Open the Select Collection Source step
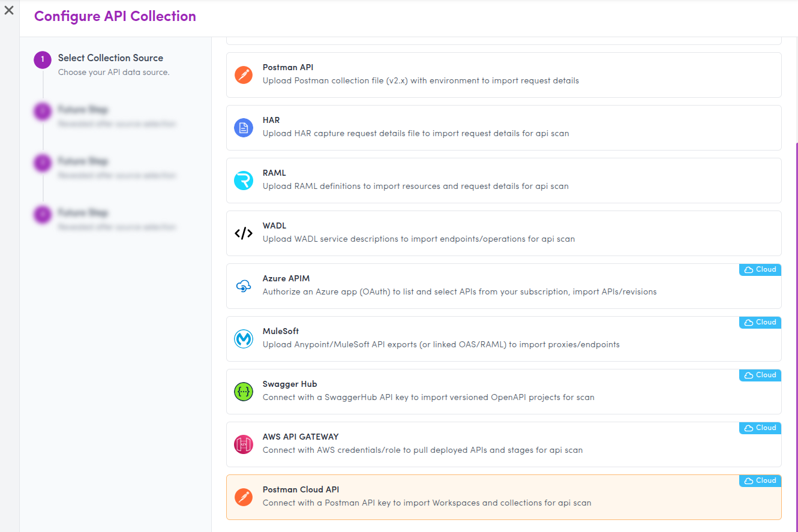 110,58
